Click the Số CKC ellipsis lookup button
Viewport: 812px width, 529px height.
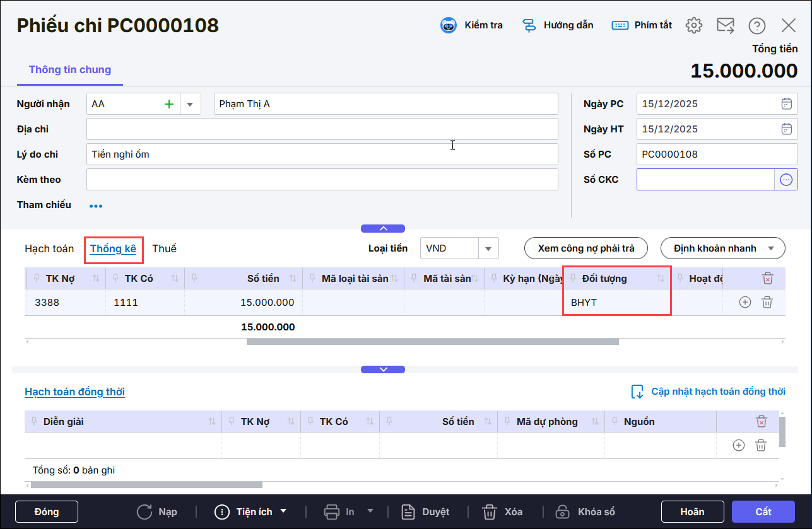(786, 180)
